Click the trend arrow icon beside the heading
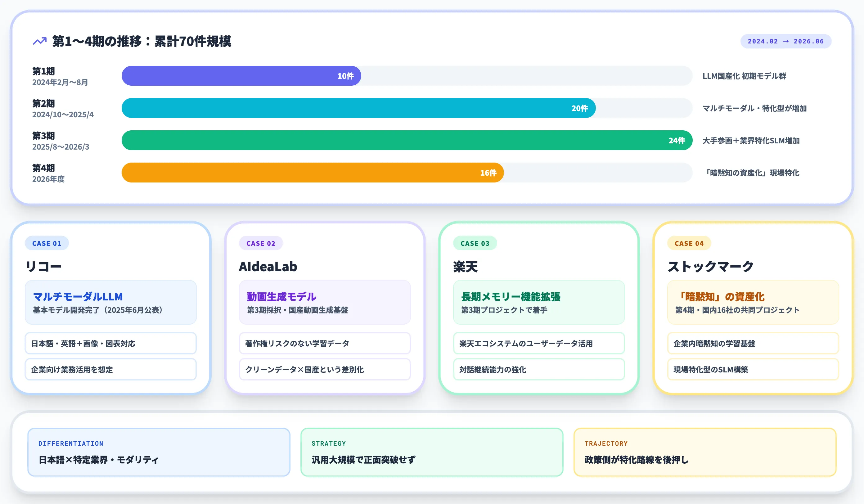The image size is (864, 504). [x=39, y=41]
